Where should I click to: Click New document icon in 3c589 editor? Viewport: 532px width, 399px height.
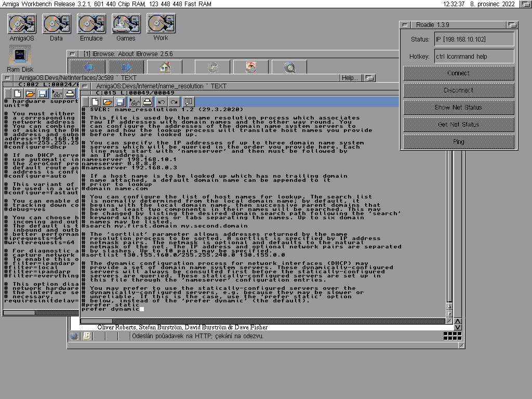click(18, 94)
